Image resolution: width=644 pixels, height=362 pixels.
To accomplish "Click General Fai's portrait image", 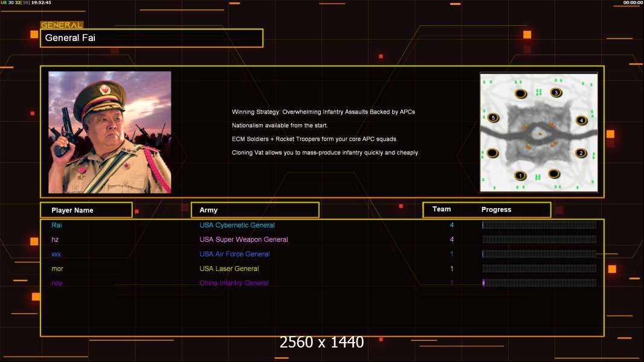I will click(x=110, y=132).
